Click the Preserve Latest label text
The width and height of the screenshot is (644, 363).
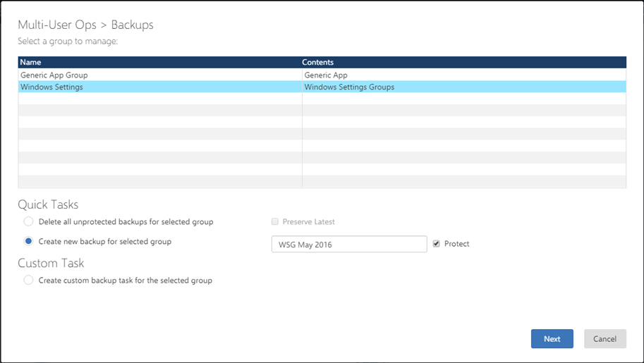click(308, 221)
